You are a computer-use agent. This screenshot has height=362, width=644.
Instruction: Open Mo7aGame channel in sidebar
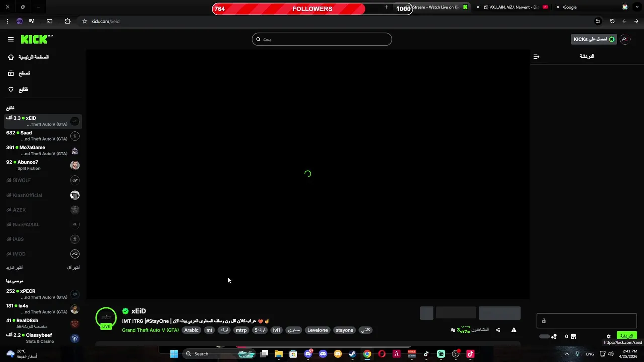43,150
